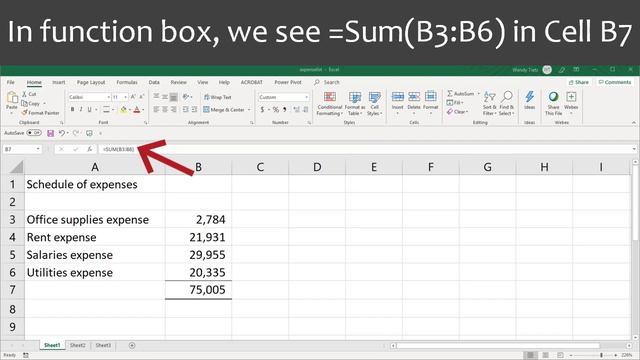Image resolution: width=640 pixels, height=360 pixels.
Task: Toggle Center horizontal alignment
Action: (165, 109)
